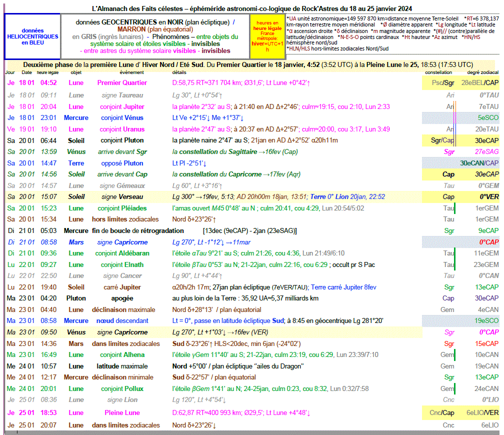504x435 pixels.
Task: Click Mars "dans limites zodiacales" at 14:36
Action: [x=125, y=343]
